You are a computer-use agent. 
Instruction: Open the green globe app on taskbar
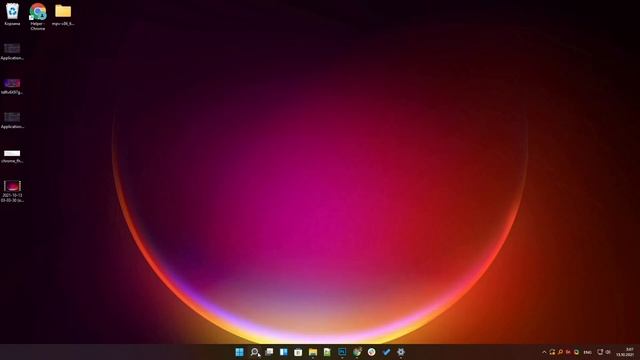click(x=357, y=352)
